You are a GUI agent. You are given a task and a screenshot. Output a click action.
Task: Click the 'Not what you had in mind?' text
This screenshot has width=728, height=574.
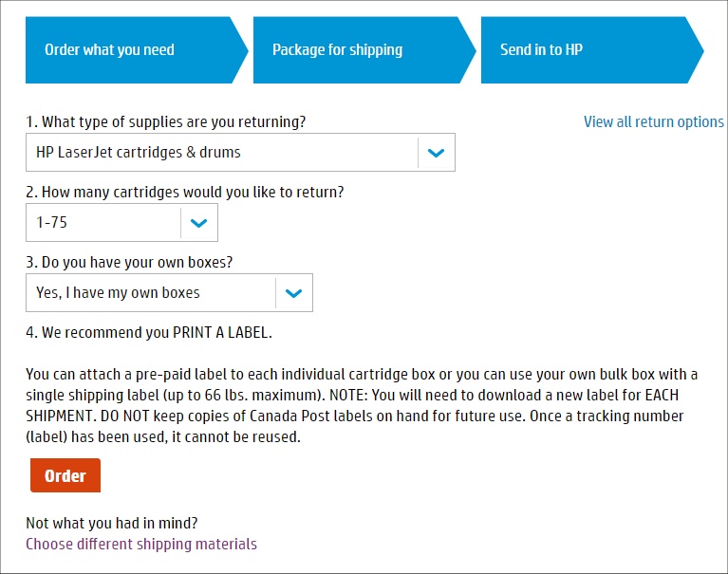pos(111,523)
